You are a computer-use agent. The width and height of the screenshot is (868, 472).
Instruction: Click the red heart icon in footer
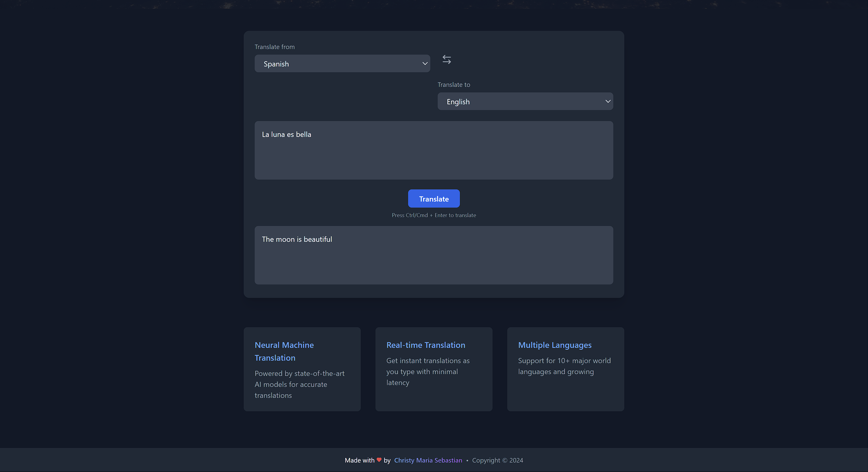tap(379, 460)
